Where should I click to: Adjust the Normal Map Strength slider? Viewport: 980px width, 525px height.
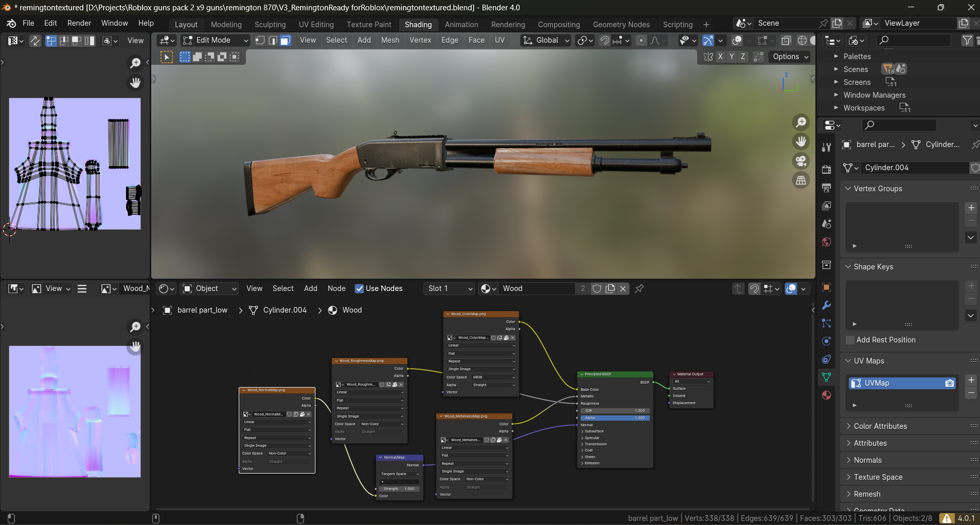point(399,488)
